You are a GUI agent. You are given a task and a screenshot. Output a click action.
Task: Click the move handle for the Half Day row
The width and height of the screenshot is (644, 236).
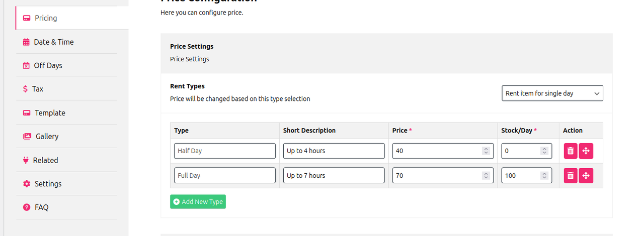[x=586, y=151]
